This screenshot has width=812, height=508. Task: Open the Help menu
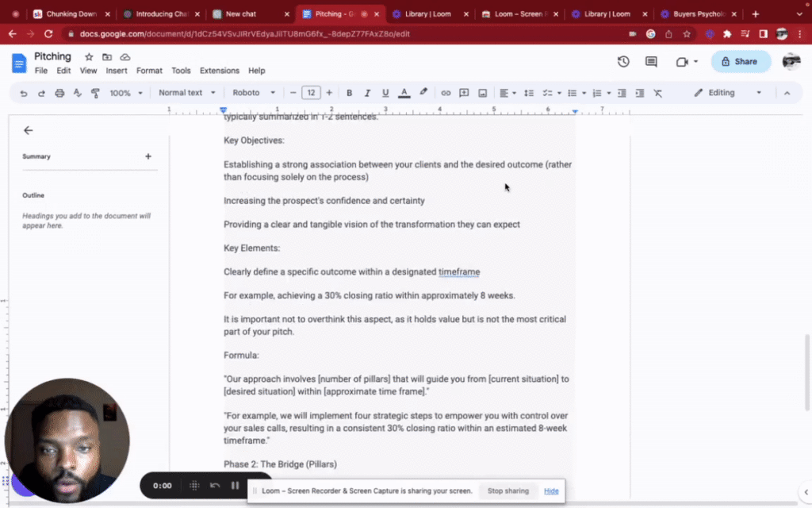click(x=256, y=71)
